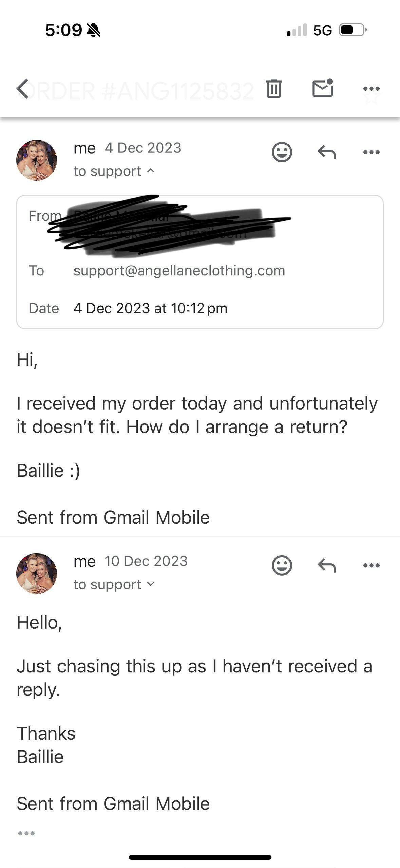Add emoji reaction to 4 Dec message
The width and height of the screenshot is (400, 868).
coord(282,152)
